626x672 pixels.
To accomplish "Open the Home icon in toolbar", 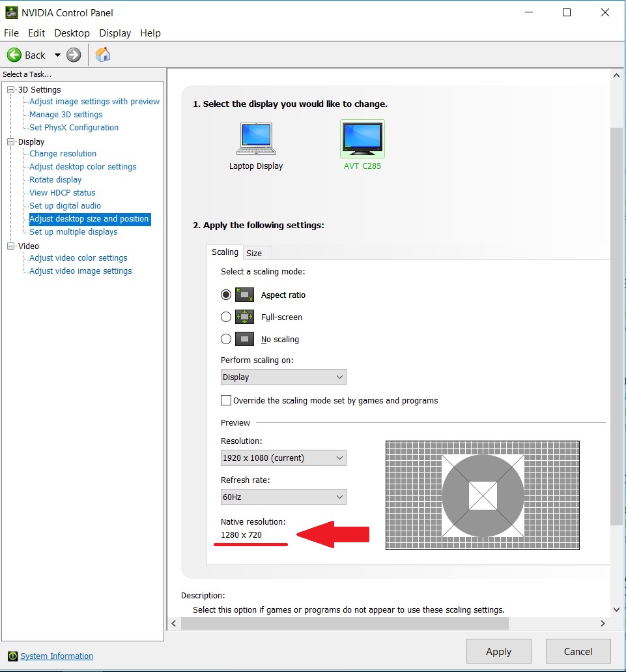I will (103, 55).
